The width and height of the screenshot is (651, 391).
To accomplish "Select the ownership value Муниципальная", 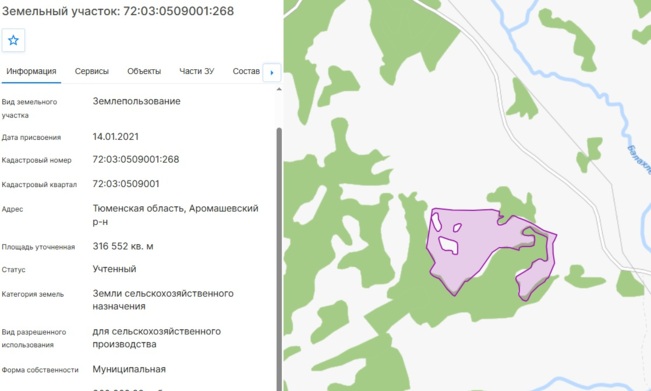I will 129,369.
